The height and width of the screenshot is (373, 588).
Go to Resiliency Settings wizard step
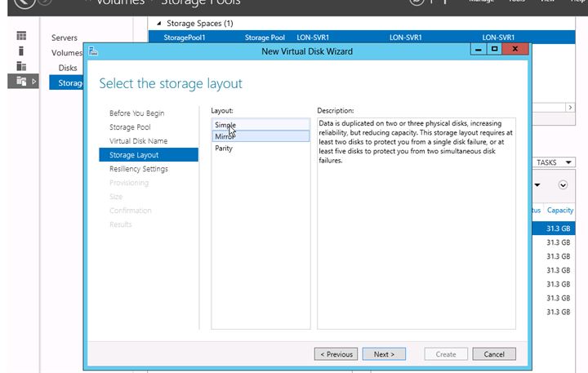tap(139, 169)
